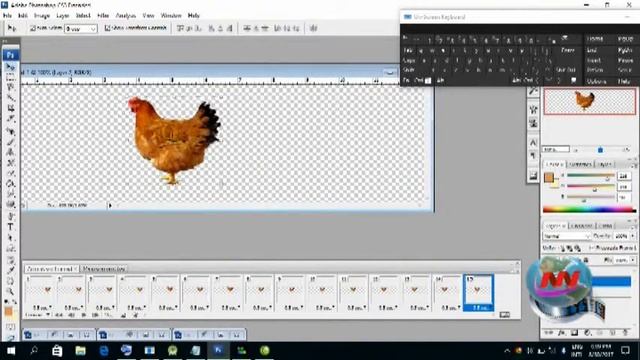Click the Navigator zoom slider
The width and height of the screenshot is (640, 360).
[x=600, y=150]
